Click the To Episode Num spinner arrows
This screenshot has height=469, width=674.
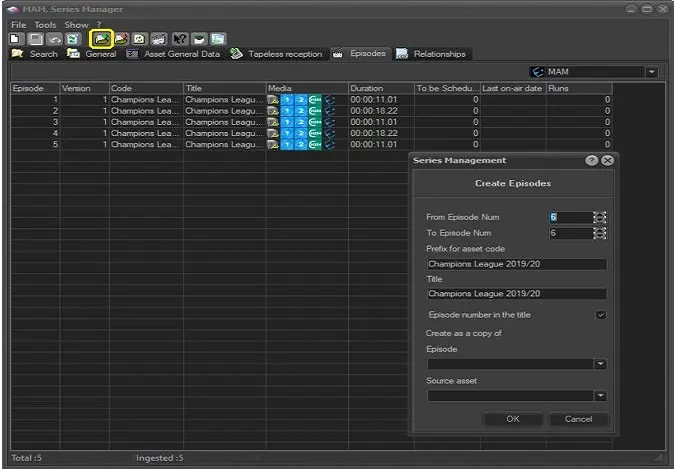point(599,233)
